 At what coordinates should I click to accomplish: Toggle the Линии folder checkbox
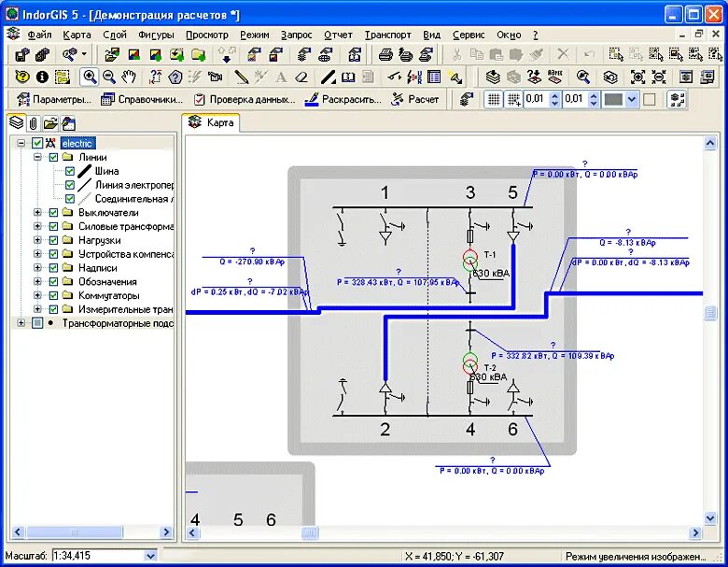[53, 157]
